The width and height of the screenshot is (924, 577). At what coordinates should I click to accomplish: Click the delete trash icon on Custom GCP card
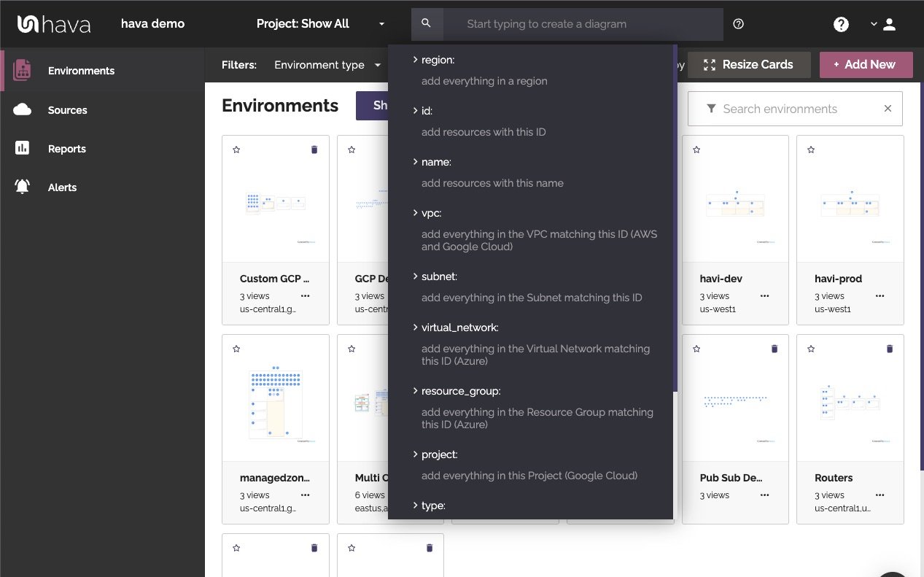(x=314, y=149)
